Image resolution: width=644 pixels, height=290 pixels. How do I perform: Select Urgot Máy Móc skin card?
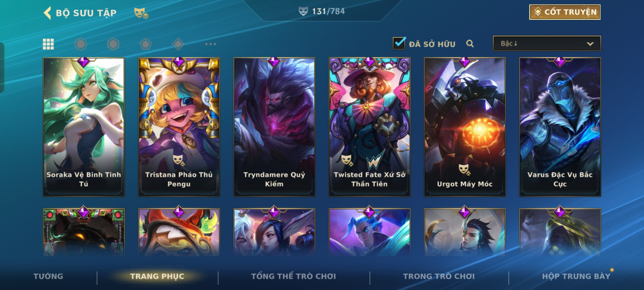point(465,127)
